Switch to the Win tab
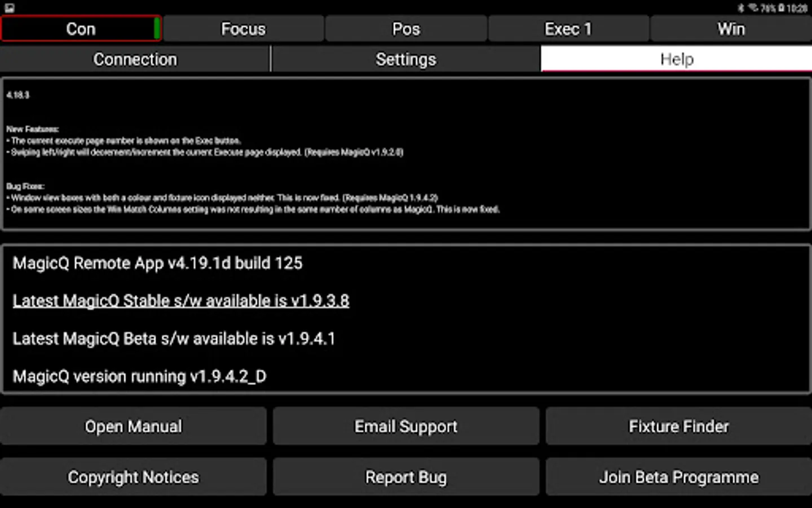812x508 pixels. (731, 29)
